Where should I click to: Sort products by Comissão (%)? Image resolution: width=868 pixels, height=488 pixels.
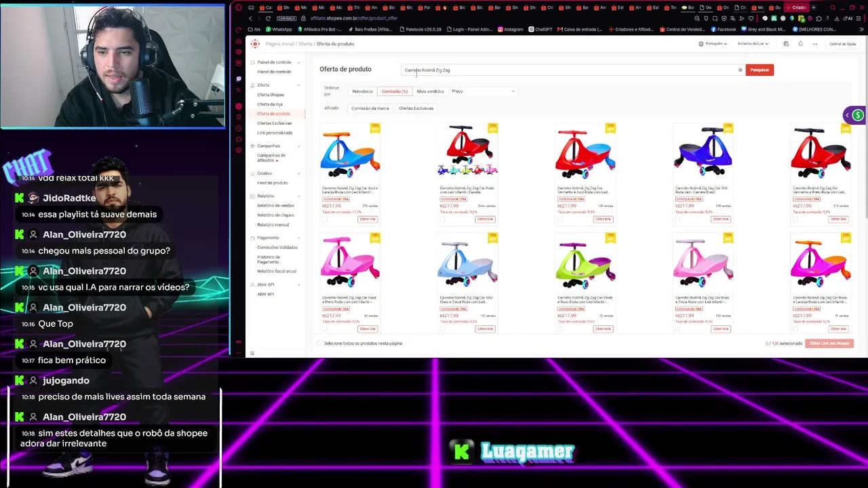[394, 91]
